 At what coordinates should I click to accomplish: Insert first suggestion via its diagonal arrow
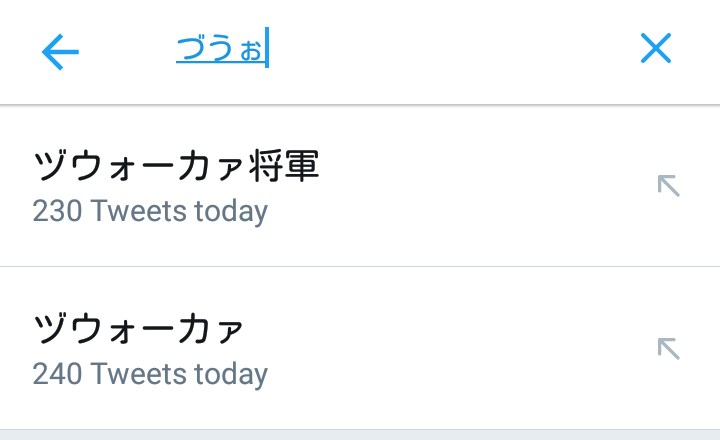[668, 185]
